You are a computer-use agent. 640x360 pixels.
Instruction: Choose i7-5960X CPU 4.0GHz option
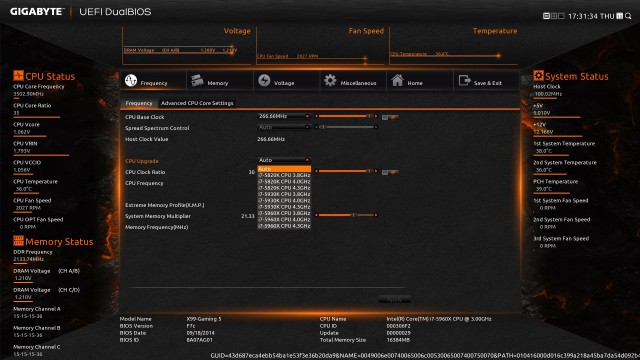tap(284, 220)
